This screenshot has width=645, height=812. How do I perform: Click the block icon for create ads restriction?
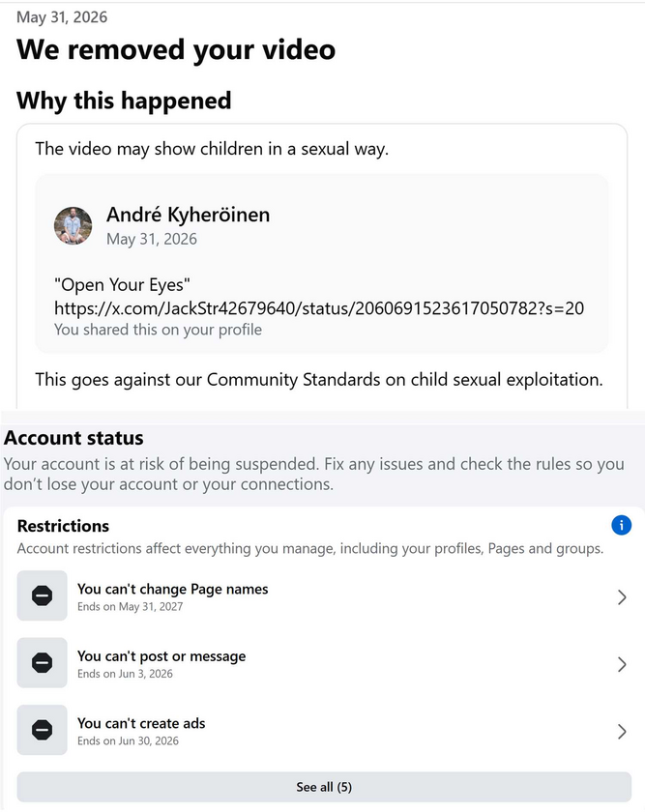(42, 730)
